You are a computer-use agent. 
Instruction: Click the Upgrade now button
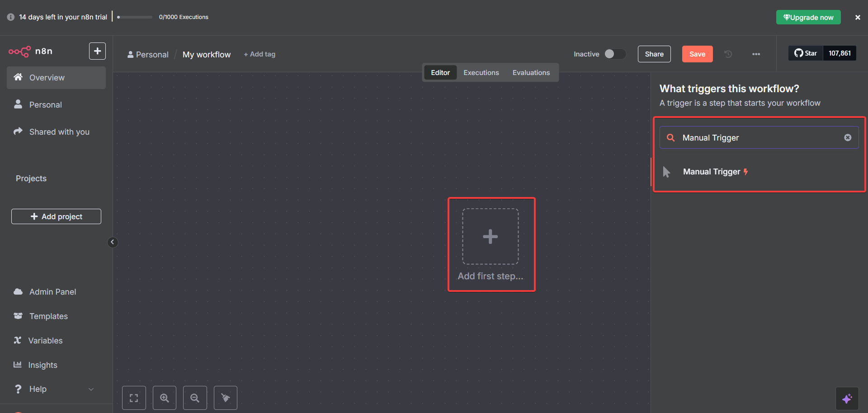(808, 17)
